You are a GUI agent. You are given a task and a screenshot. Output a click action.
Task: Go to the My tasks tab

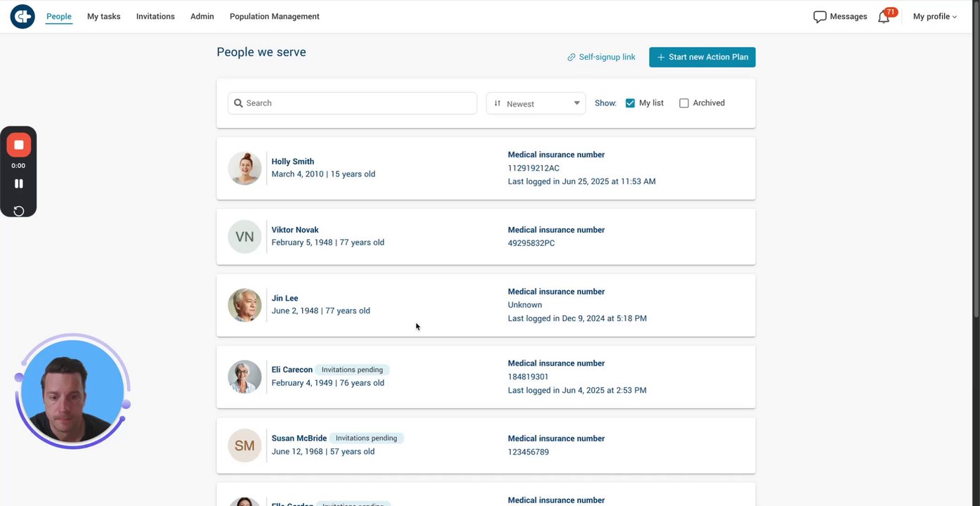click(104, 17)
